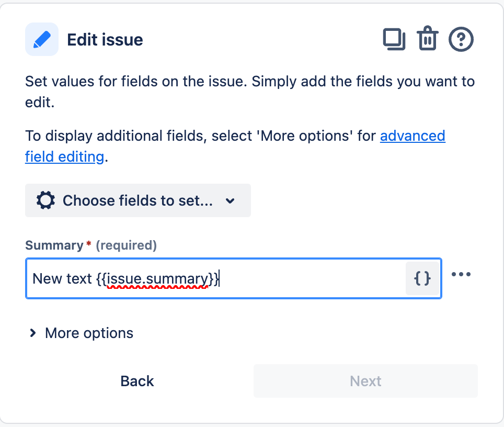Screen dimensions: 504x427
Task: Follow the "advanced field editing" link
Action: pyautogui.click(x=412, y=136)
